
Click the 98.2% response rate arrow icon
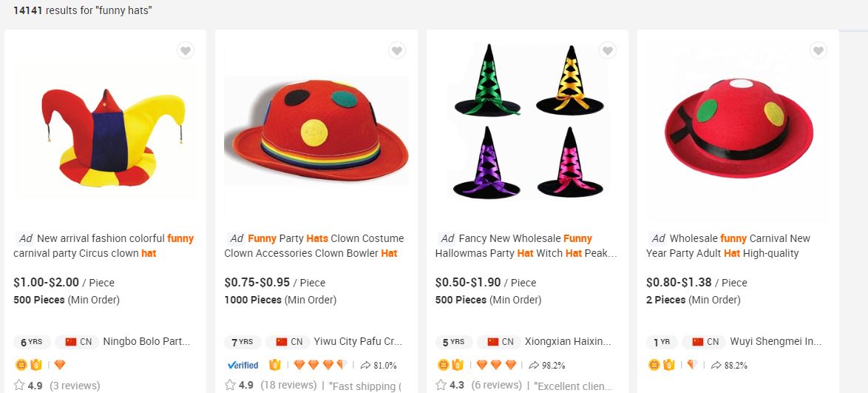(535, 365)
